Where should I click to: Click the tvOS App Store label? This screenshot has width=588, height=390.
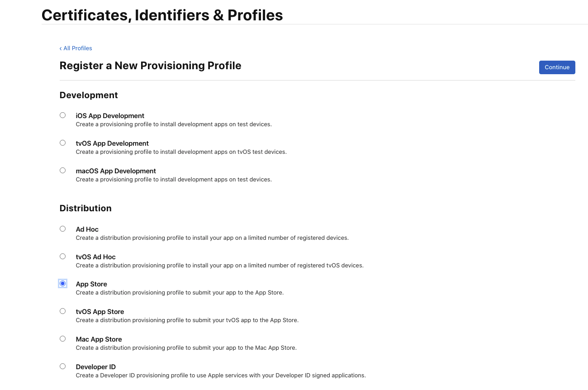pos(100,312)
